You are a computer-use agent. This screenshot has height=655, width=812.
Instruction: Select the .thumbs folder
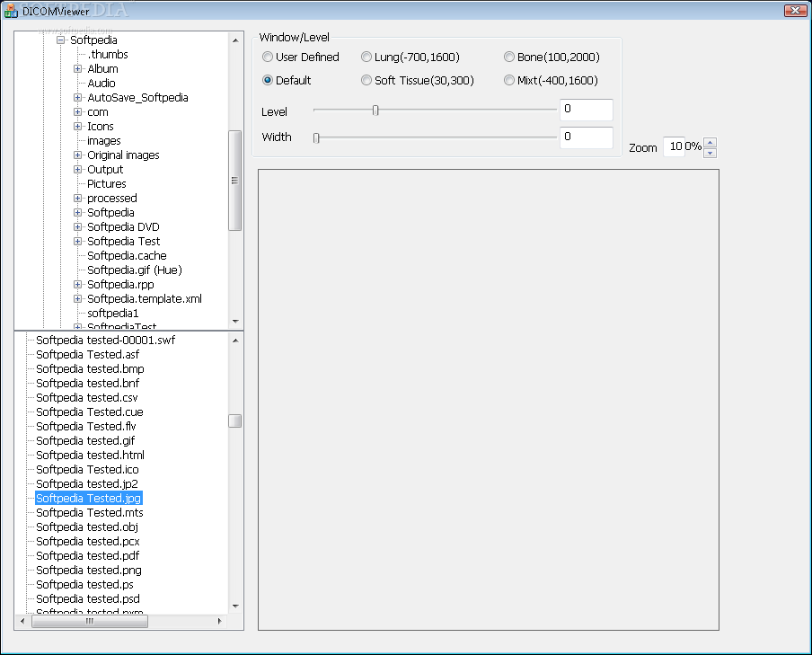[108, 55]
